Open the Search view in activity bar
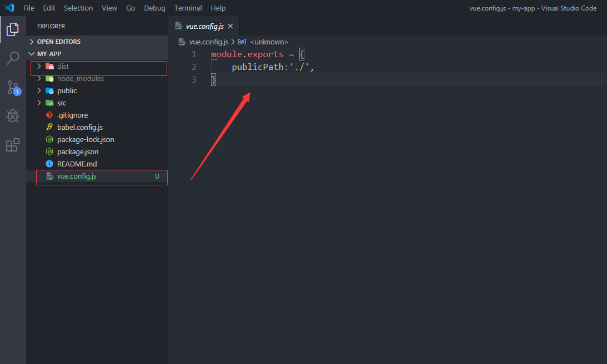 (13, 58)
